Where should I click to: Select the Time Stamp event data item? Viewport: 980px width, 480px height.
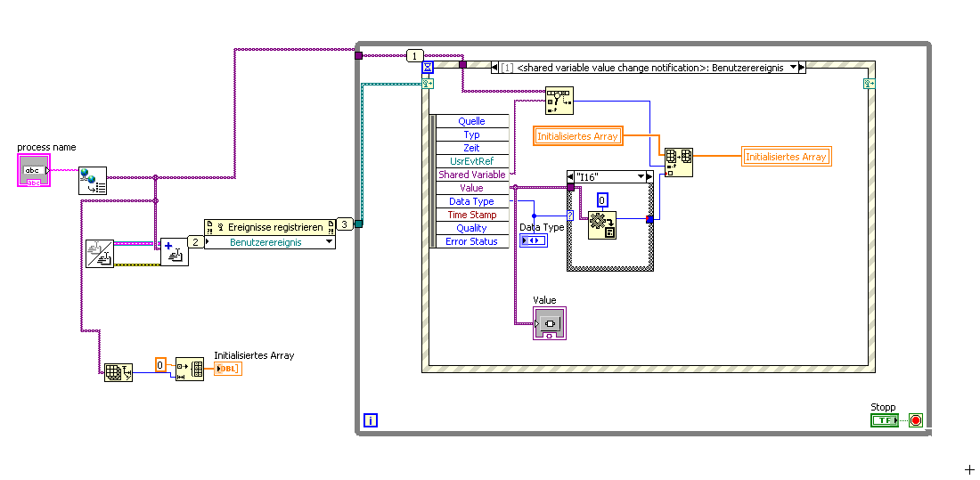tap(471, 215)
